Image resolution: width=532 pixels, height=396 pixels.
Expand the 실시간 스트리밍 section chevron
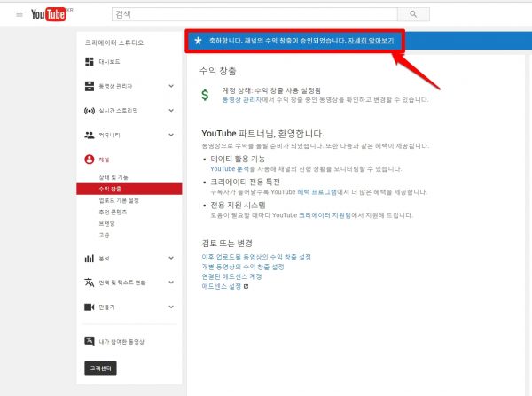pos(171,111)
